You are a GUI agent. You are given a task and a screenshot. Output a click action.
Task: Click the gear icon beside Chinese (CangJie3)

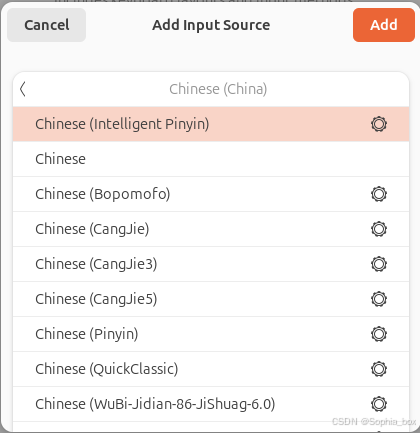379,264
